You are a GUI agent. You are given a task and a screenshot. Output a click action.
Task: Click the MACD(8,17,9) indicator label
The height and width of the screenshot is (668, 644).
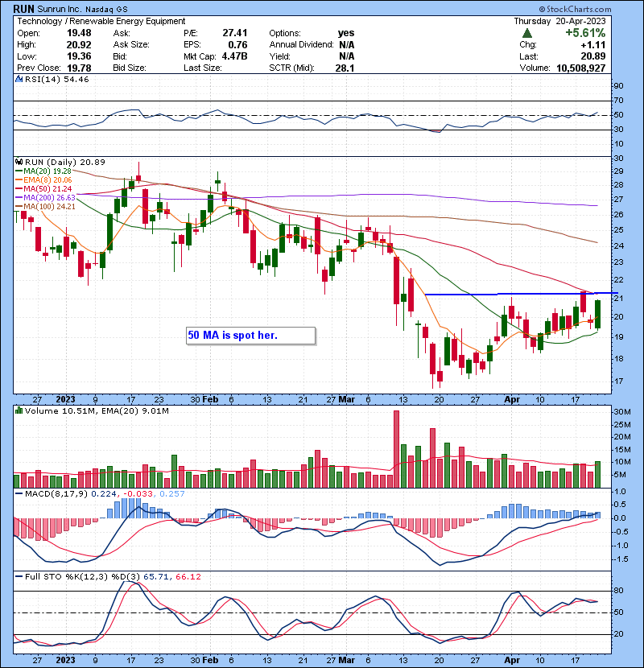(56, 494)
